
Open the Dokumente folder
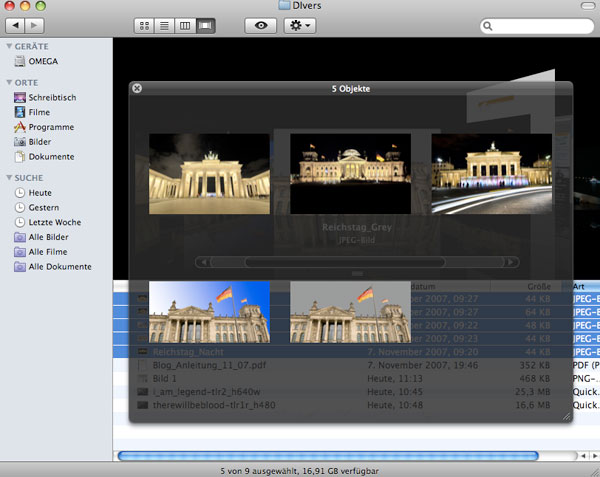44,157
